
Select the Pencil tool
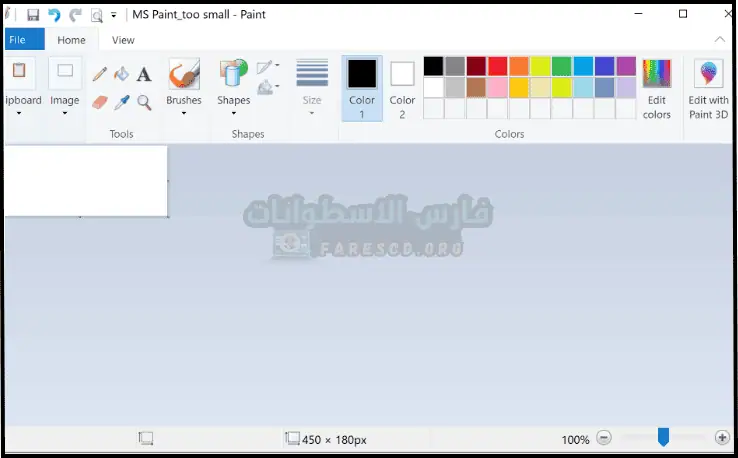coord(99,74)
